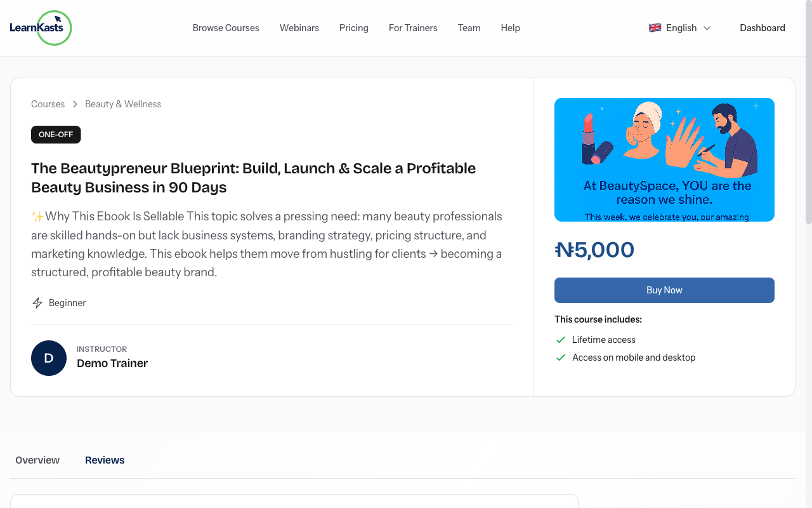
Task: Open the Pricing page from the navbar
Action: 353,28
